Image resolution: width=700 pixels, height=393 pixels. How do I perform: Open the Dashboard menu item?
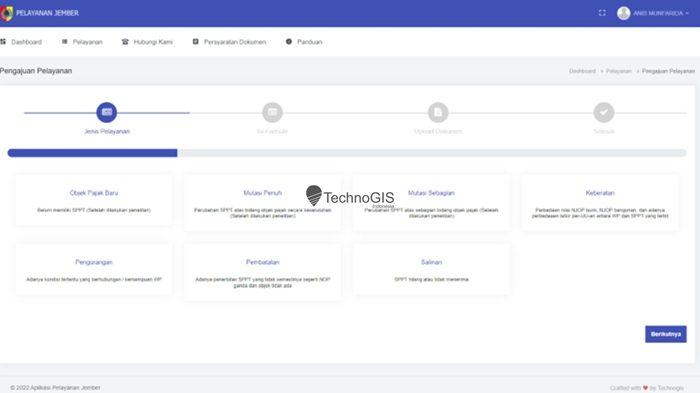(x=21, y=42)
